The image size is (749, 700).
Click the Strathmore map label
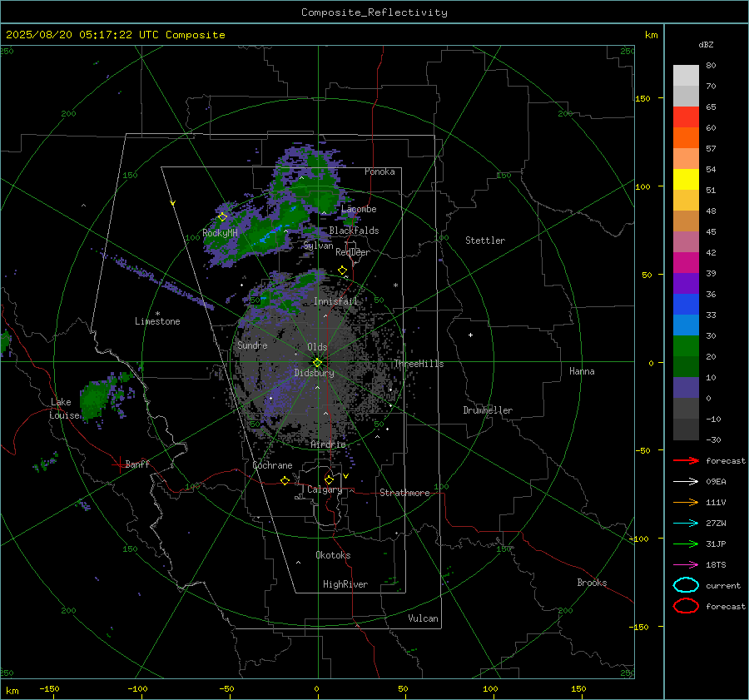(404, 493)
